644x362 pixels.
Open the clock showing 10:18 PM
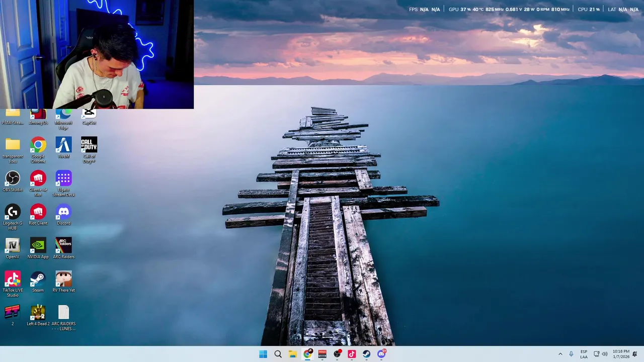[621, 354]
